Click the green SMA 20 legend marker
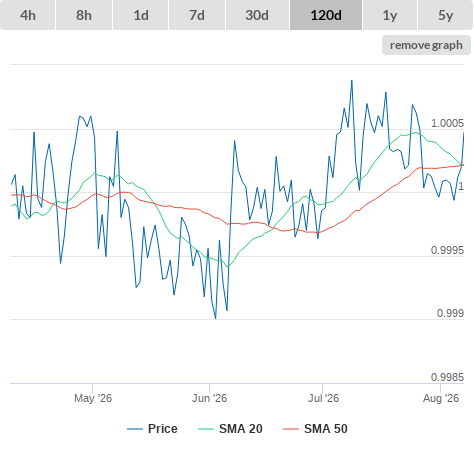Image resolution: width=474 pixels, height=455 pixels. pyautogui.click(x=206, y=429)
